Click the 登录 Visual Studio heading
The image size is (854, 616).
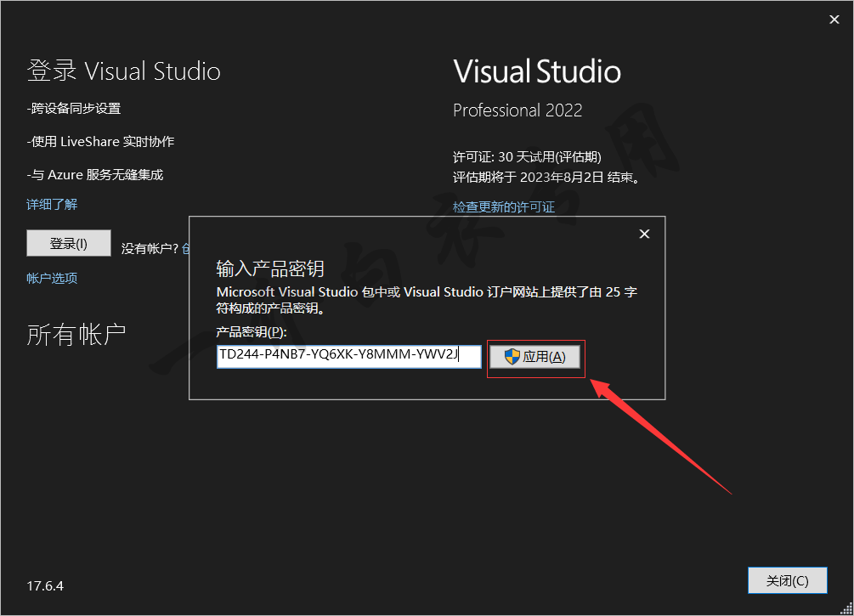[x=124, y=71]
